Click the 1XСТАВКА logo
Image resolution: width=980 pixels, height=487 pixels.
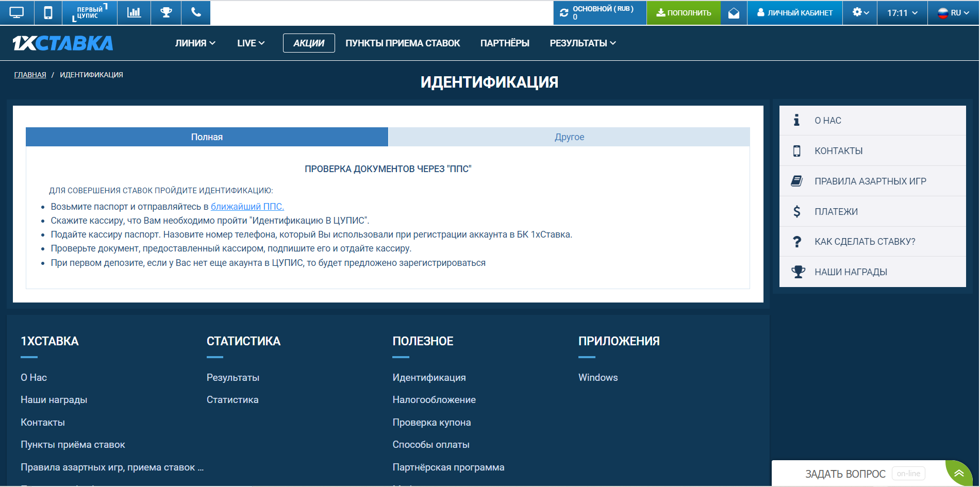point(63,43)
